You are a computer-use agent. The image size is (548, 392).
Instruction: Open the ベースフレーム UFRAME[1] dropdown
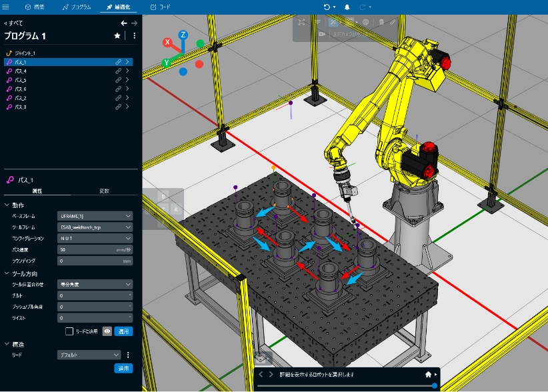tap(95, 215)
